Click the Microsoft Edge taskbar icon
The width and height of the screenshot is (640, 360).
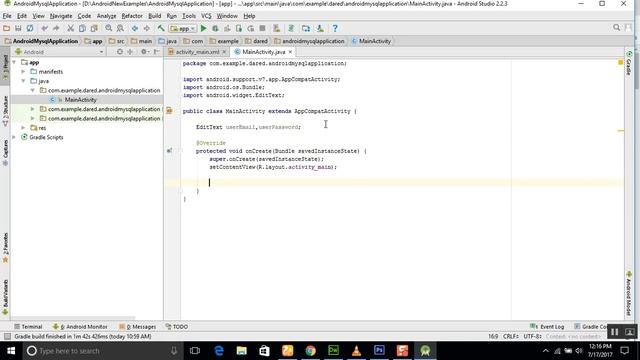tap(219, 351)
